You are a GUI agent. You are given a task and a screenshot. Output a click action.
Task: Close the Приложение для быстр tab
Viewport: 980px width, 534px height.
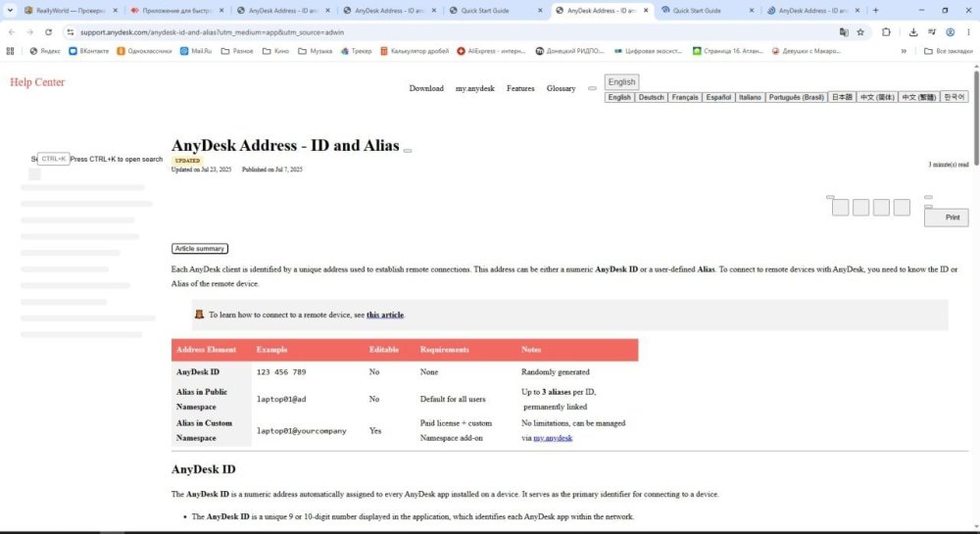[x=221, y=11]
